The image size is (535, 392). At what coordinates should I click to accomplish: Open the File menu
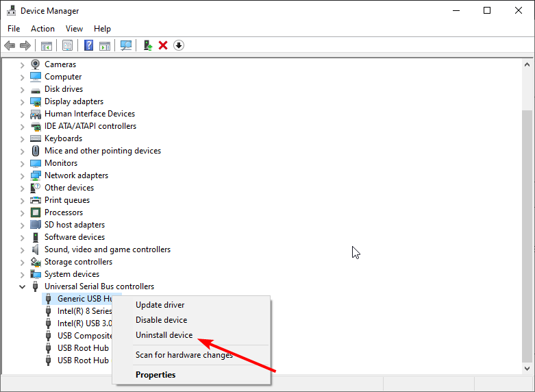click(x=14, y=29)
